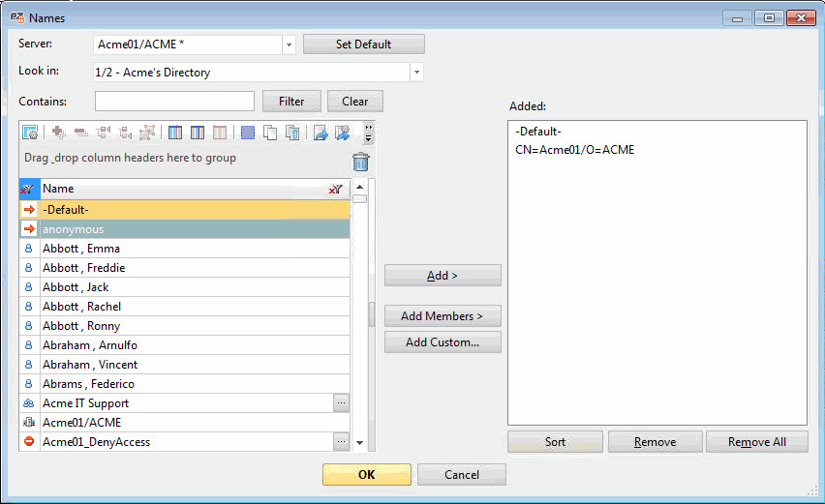
Task: Click the first export arrow toolbar icon
Action: point(321,133)
